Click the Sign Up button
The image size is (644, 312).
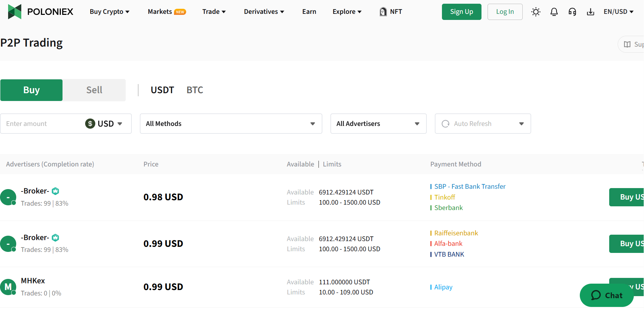click(462, 11)
